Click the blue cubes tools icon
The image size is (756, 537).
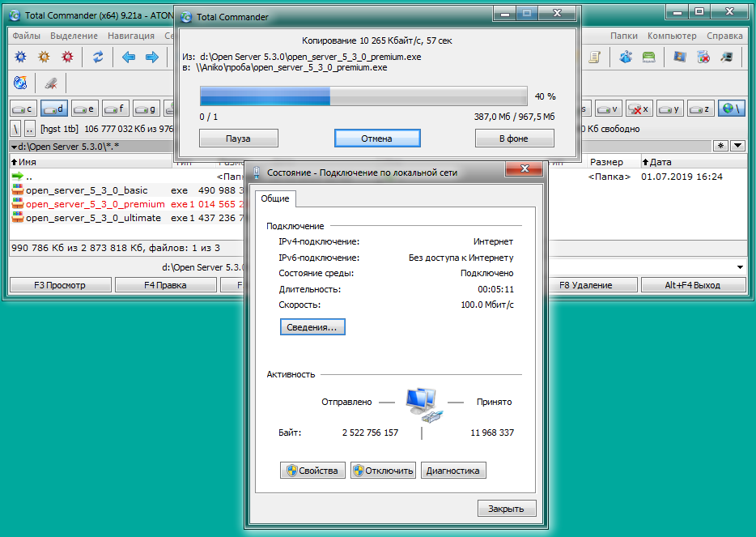(x=626, y=57)
